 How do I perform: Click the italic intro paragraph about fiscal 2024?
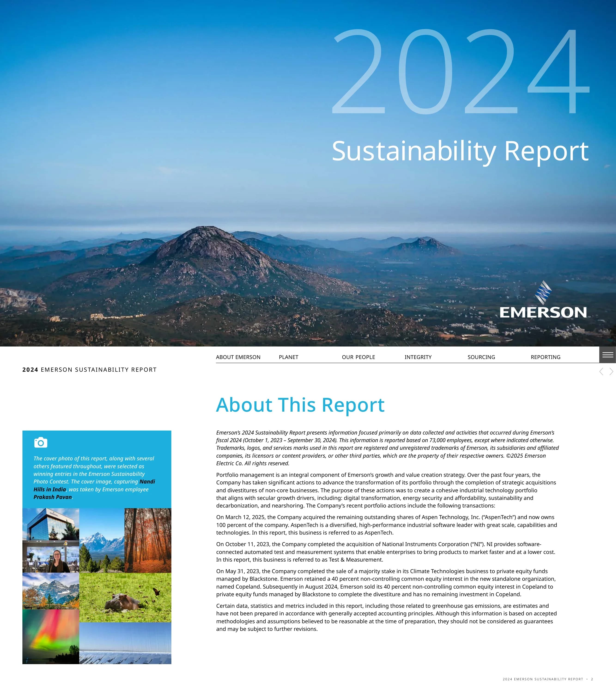(x=388, y=448)
